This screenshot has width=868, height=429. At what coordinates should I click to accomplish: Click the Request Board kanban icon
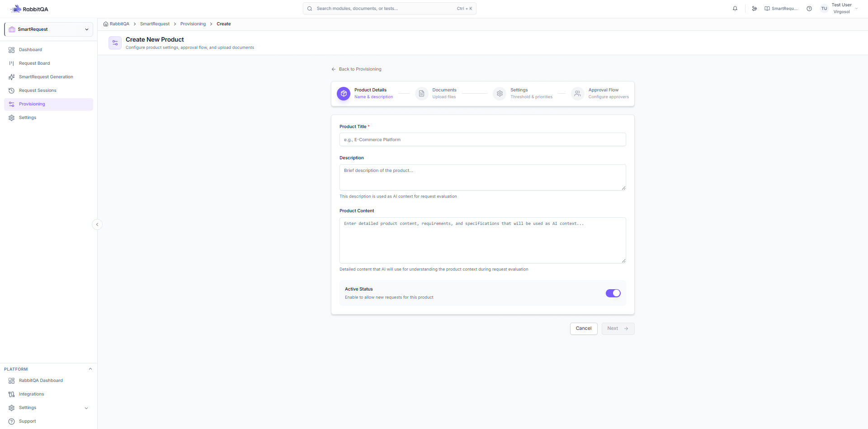click(x=12, y=63)
